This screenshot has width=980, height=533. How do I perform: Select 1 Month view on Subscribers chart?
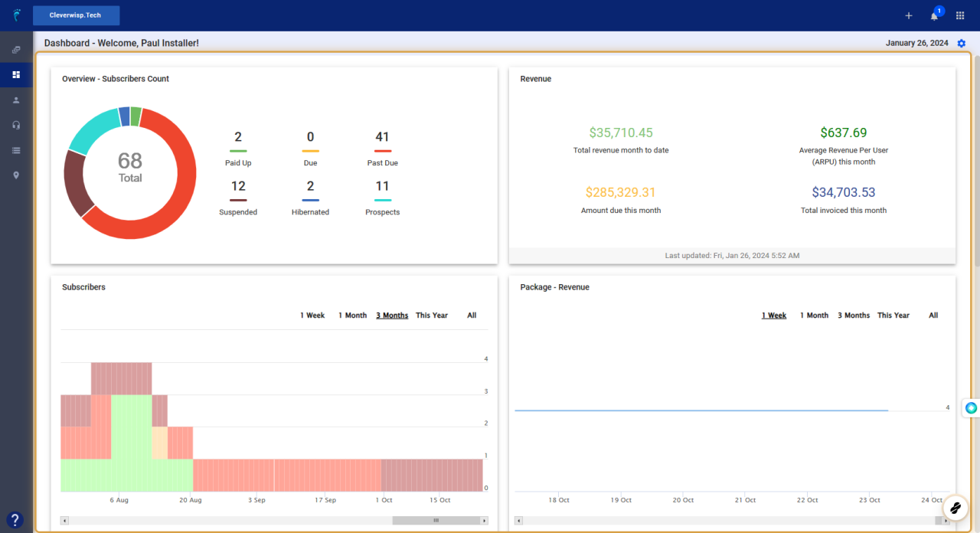[352, 315]
